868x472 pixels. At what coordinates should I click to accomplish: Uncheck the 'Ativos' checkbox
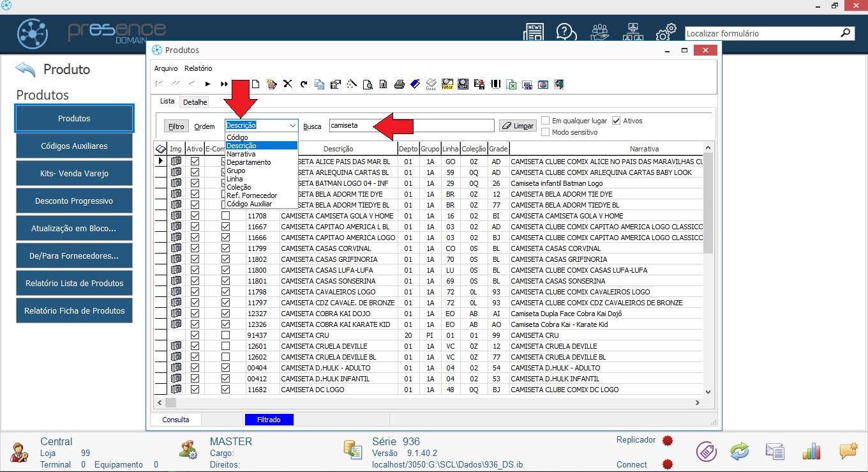616,121
